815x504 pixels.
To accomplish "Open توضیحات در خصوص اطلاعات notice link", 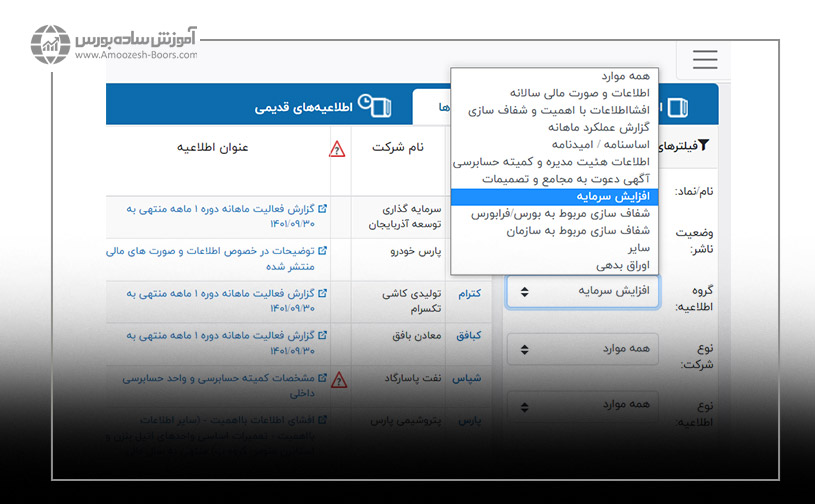I will pyautogui.click(x=229, y=252).
